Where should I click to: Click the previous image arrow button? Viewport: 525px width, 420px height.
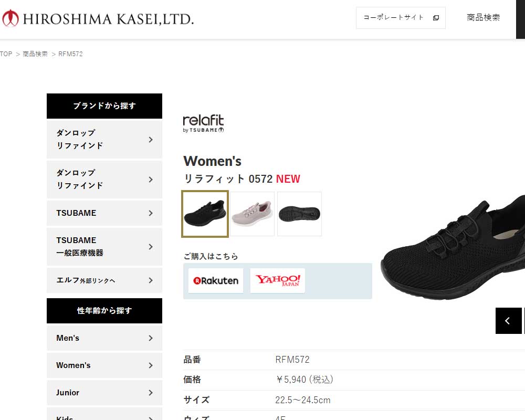point(508,321)
